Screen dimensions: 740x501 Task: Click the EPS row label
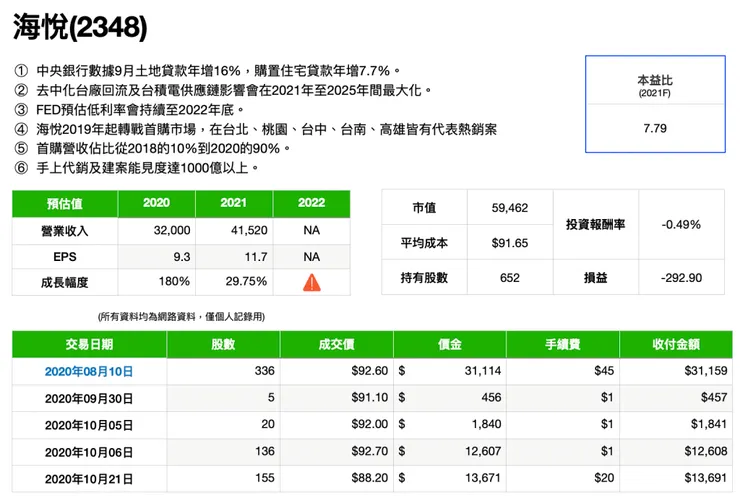pos(65,257)
